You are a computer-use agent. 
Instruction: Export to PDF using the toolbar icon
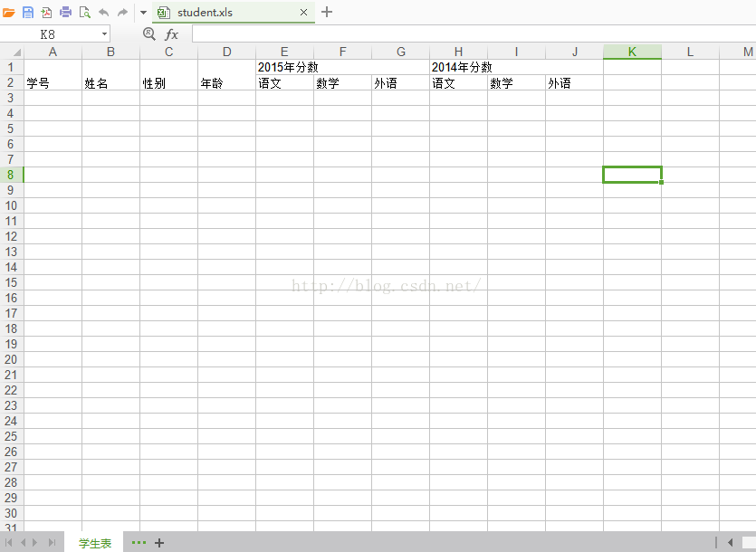[46, 13]
